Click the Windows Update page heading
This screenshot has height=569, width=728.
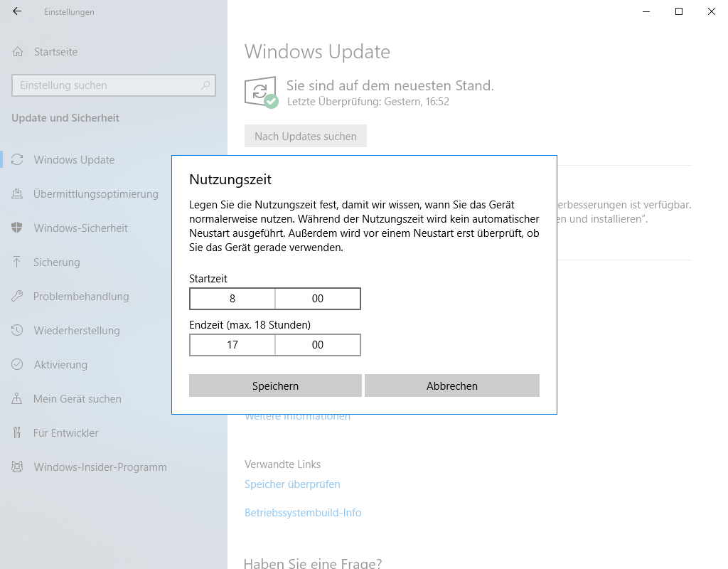coord(318,51)
